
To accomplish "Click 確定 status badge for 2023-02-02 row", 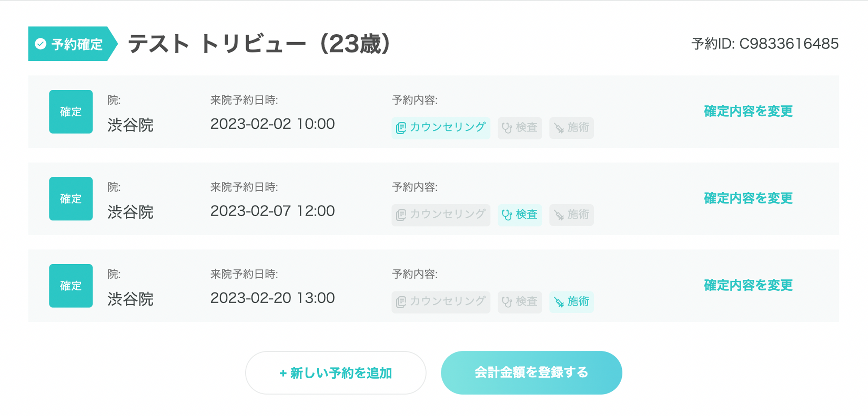I will [71, 111].
